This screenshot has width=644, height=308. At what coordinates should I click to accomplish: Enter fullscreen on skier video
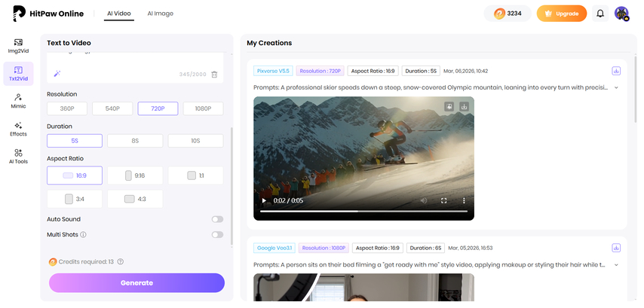pos(443,200)
